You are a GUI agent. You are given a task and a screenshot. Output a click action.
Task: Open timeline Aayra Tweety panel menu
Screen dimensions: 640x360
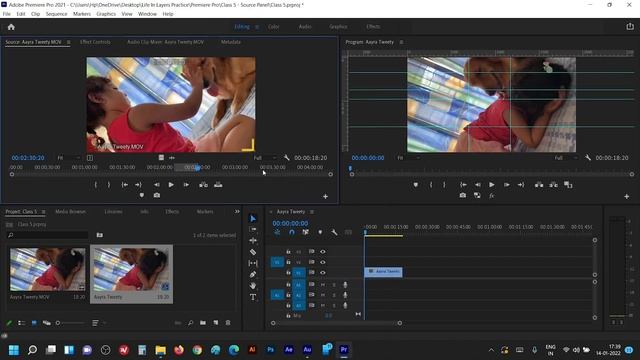tap(312, 211)
